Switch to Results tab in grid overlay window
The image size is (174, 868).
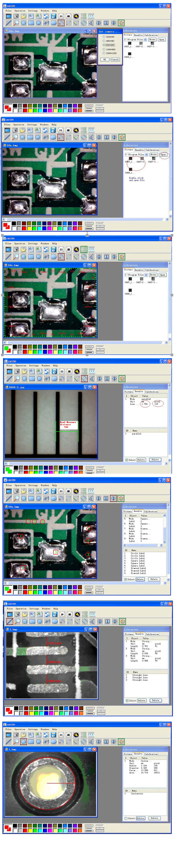pyautogui.click(x=139, y=270)
